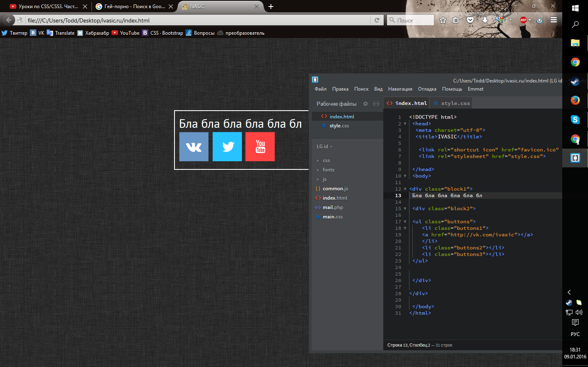Open LG id project dropdown

[x=324, y=147]
